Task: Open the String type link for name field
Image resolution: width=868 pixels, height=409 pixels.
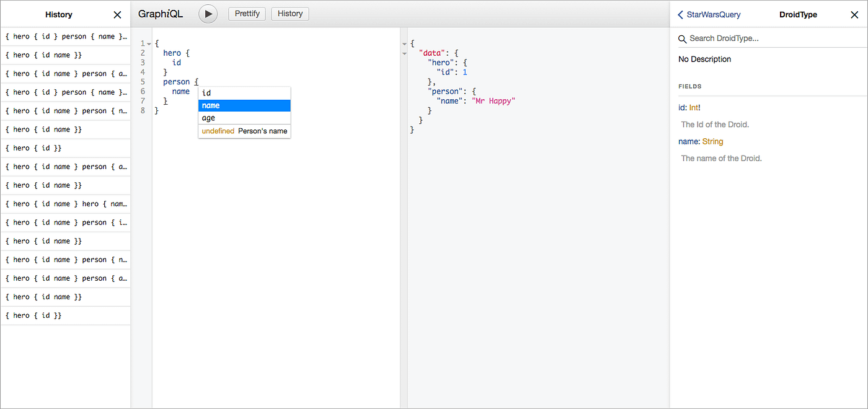Action: click(712, 141)
